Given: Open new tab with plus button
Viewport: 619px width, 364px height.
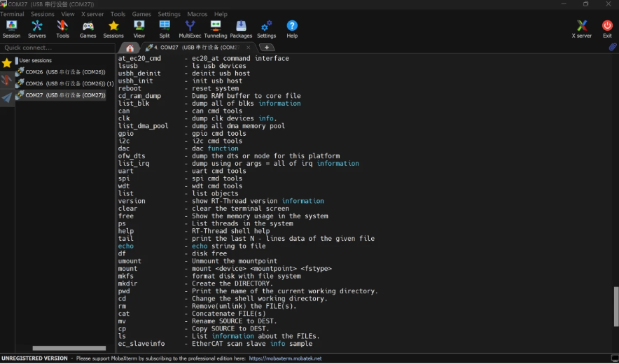Looking at the screenshot, I should (267, 48).
